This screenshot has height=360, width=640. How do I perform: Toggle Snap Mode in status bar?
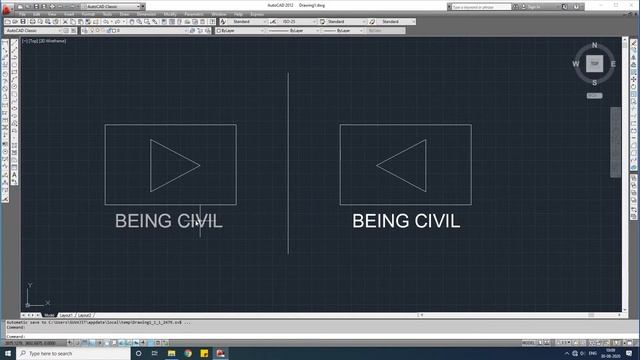coord(77,343)
